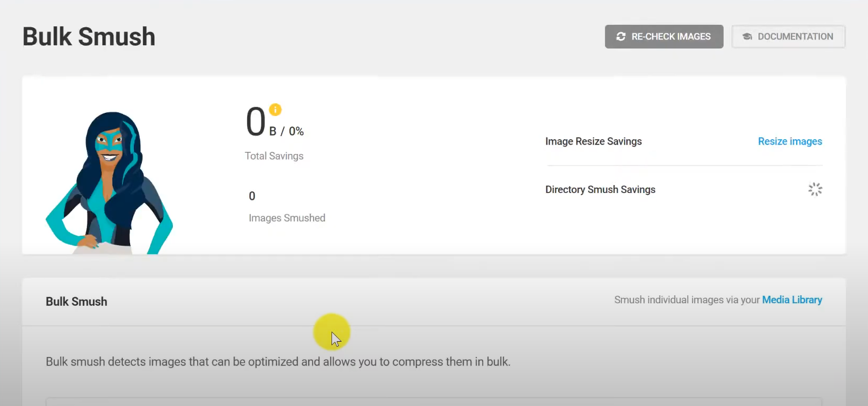This screenshot has width=868, height=406.
Task: Click the Bulk Smush page title
Action: [x=89, y=37]
